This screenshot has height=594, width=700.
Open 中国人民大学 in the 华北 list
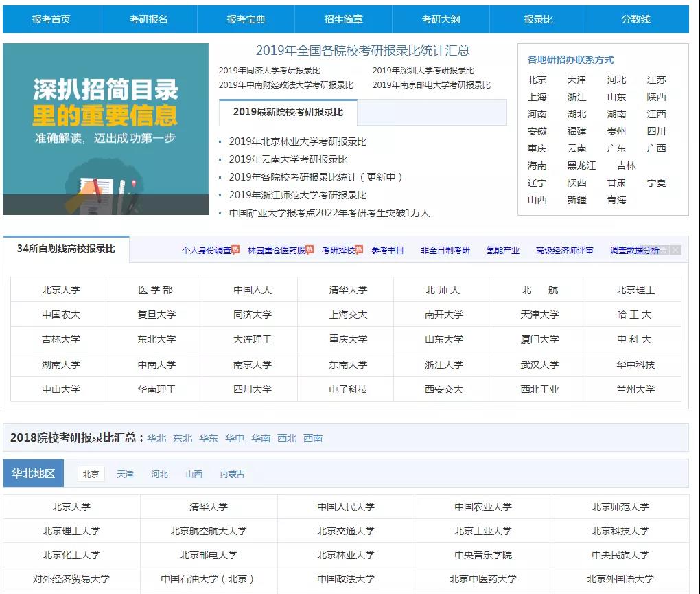coord(345,507)
